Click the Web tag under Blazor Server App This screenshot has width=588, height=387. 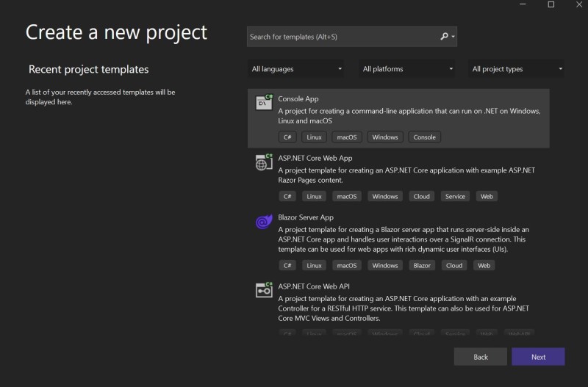pos(484,265)
